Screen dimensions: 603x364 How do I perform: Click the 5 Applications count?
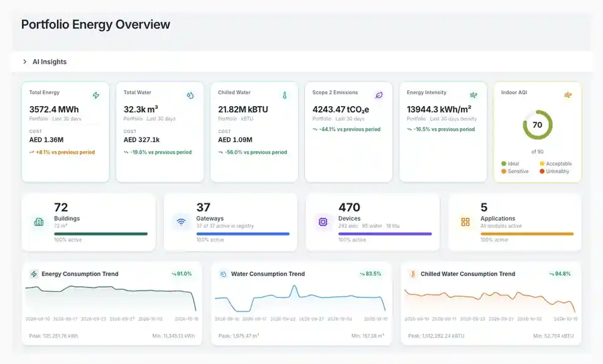pyautogui.click(x=484, y=208)
